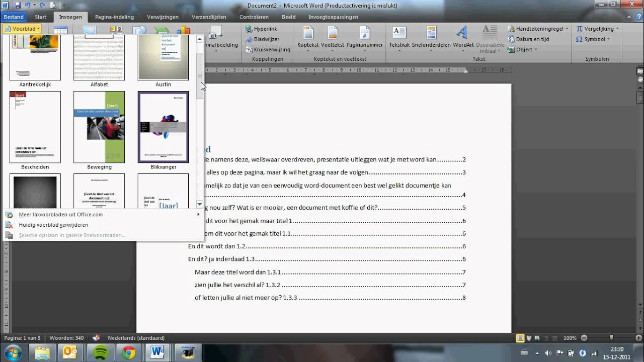The image size is (644, 362).
Task: Switch to Web Layout view
Action: click(537, 338)
